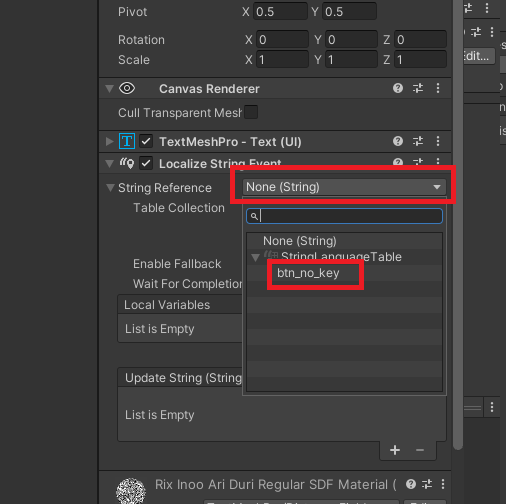Viewport: 506px width, 504px height.
Task: Disable TextMeshPro component checkbox
Action: tap(146, 141)
